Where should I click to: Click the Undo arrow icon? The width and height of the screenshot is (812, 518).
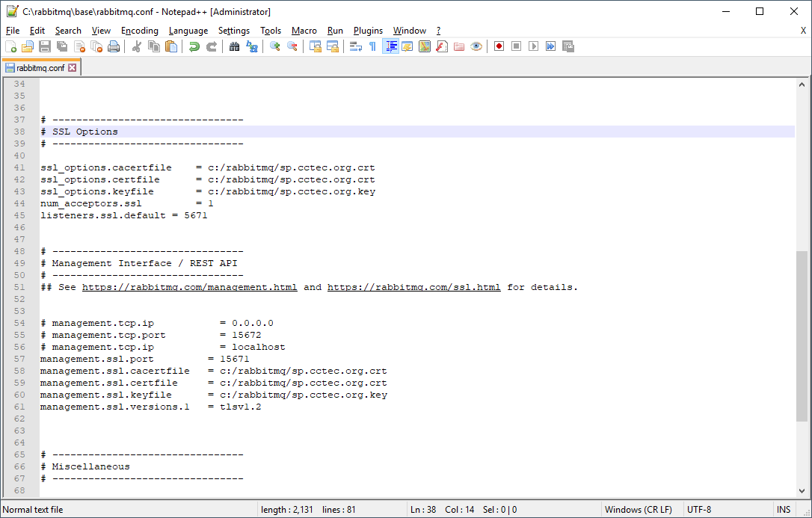[194, 46]
